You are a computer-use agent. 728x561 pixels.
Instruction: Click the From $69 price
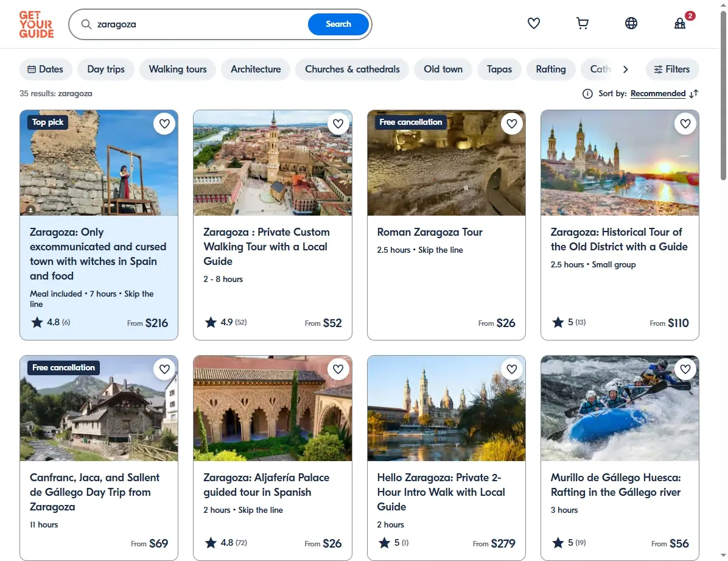(x=150, y=543)
